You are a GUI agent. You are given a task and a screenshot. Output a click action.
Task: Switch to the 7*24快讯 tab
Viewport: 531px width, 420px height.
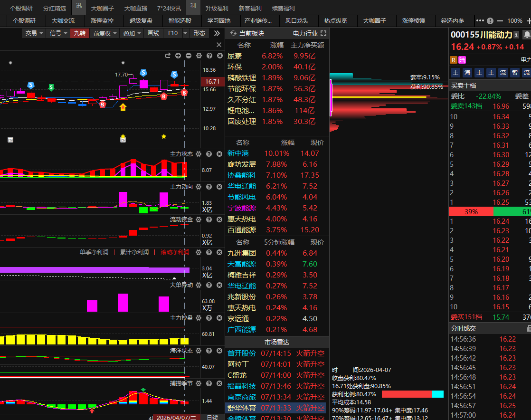(169, 8)
